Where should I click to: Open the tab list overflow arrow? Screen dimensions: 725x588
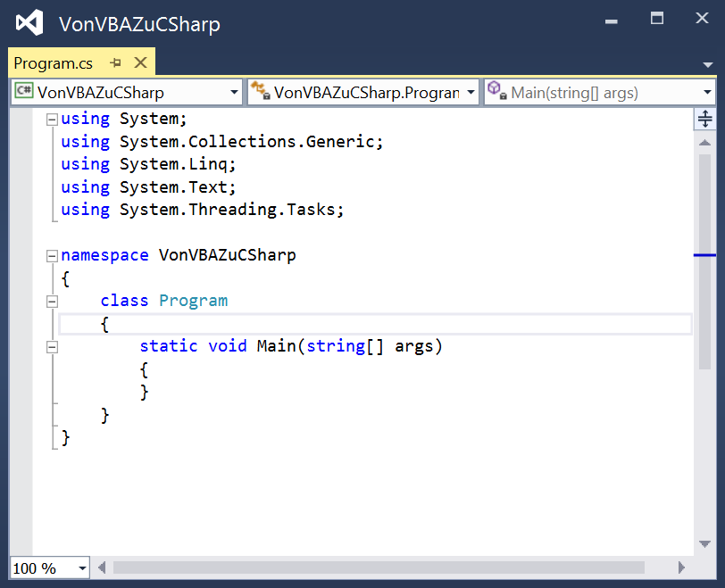708,65
